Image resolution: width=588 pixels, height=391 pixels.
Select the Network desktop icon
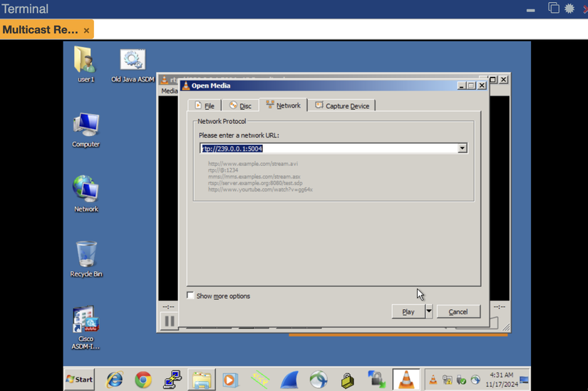click(86, 194)
